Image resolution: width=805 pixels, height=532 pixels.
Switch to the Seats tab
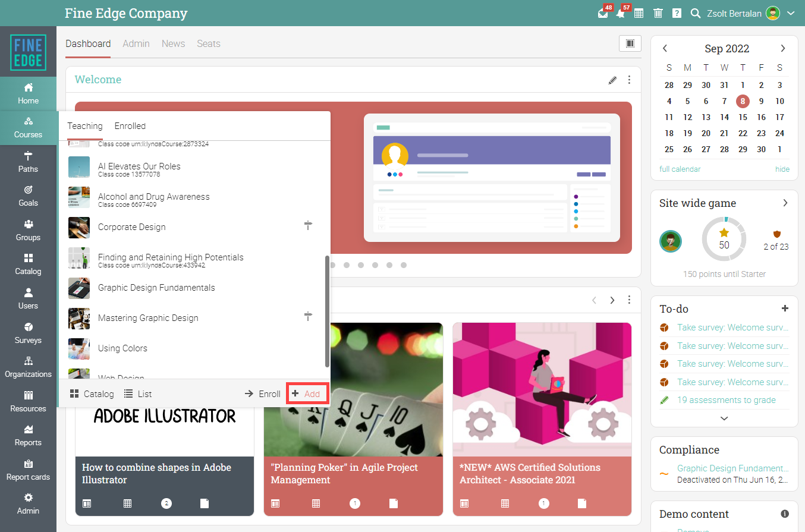pos(209,43)
